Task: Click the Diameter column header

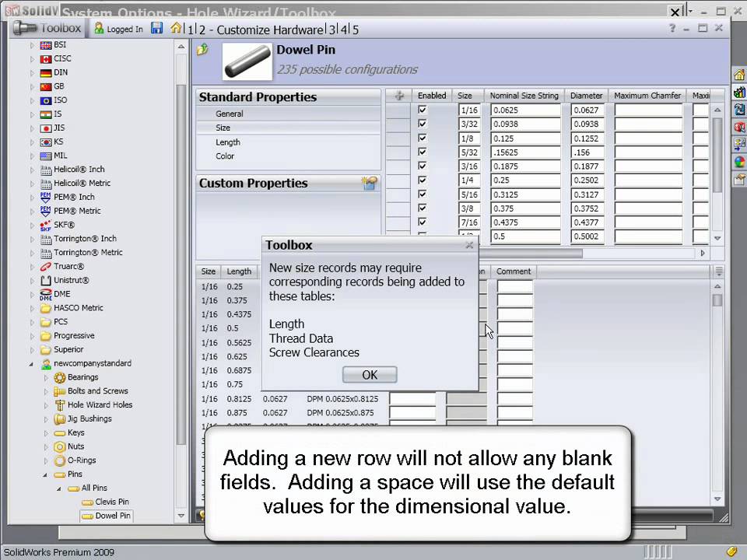Action: coord(587,96)
